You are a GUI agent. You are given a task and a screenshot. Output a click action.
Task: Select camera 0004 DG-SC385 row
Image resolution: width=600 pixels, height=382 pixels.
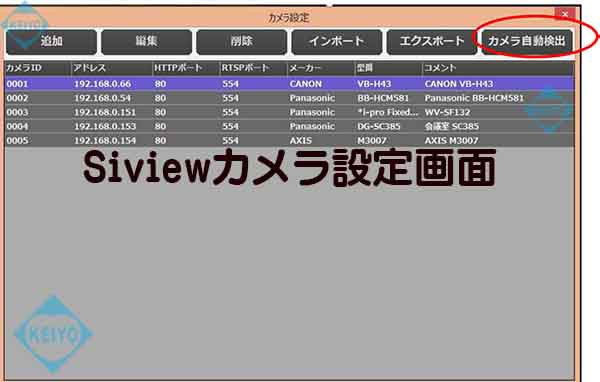tap(290, 126)
